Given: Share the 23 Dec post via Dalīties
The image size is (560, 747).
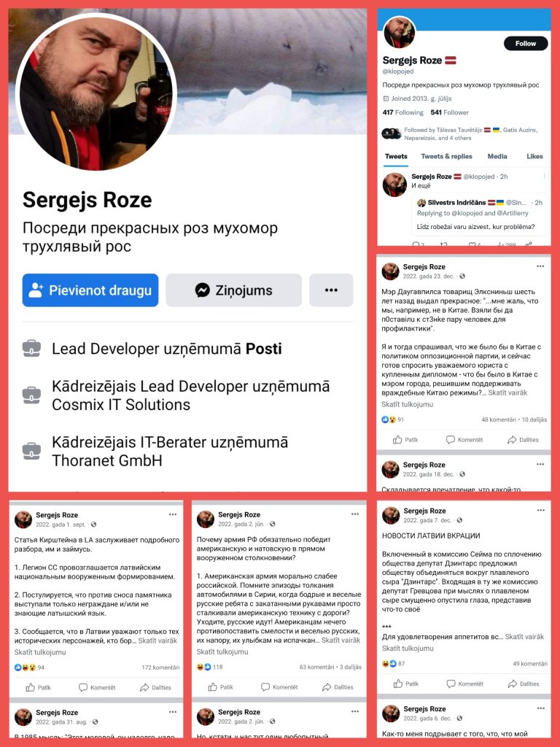Looking at the screenshot, I should click(x=523, y=440).
